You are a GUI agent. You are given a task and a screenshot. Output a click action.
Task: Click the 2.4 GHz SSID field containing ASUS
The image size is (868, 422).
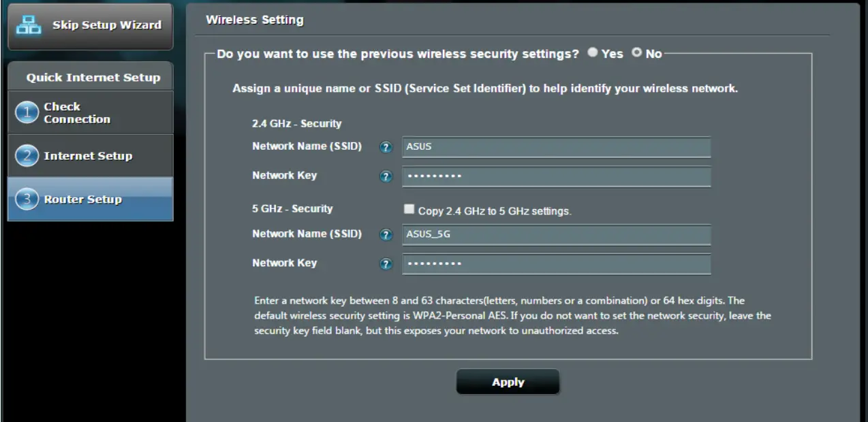point(556,148)
